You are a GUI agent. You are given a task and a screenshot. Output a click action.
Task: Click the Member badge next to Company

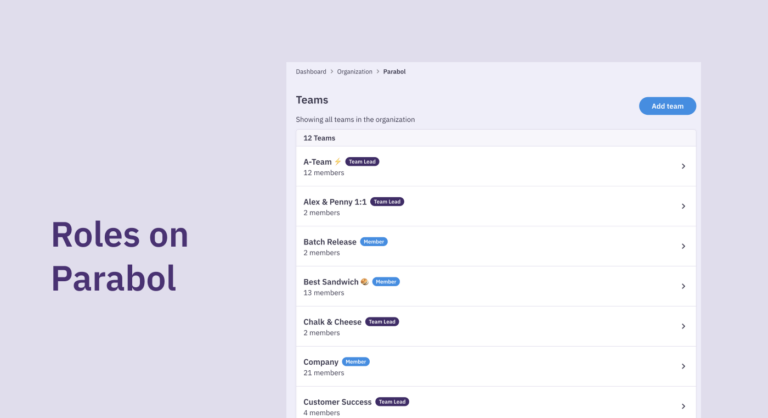pos(356,361)
